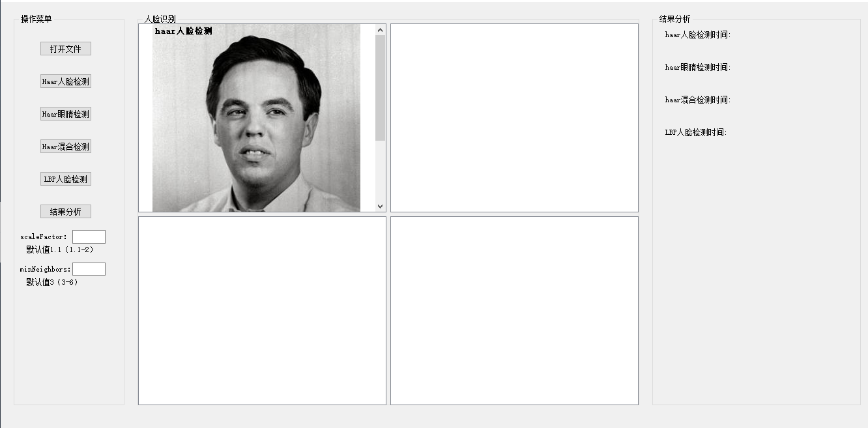The image size is (868, 428).
Task: Run Haar人脸检测 face detection
Action: tap(65, 81)
